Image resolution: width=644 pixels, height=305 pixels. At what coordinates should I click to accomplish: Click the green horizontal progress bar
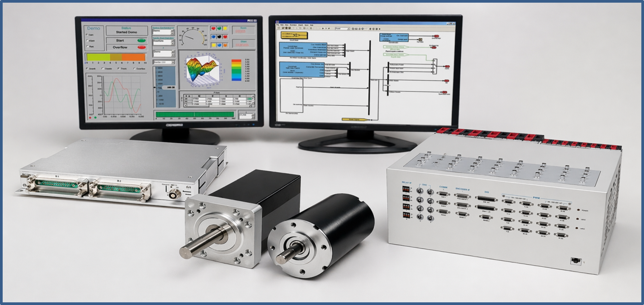pyautogui.click(x=195, y=115)
